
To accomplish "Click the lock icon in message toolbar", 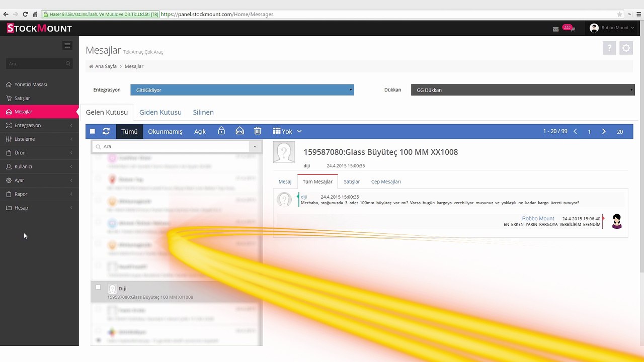I will (221, 131).
